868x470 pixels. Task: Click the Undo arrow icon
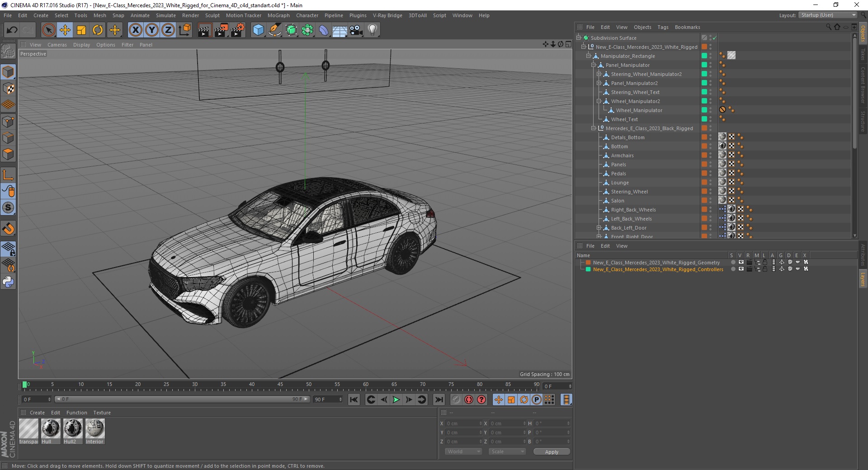pos(12,30)
